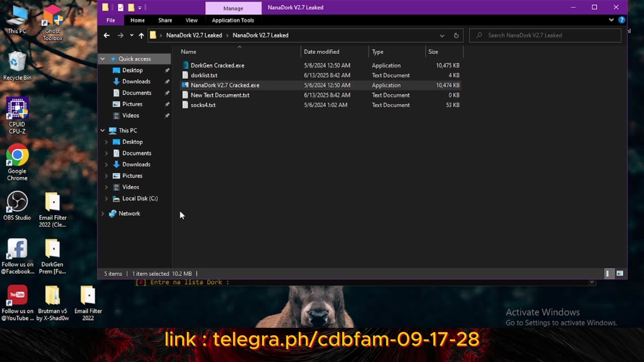Open the Email Filter 2022 desktop folder
Viewport: 644px width, 362px height.
click(88, 303)
